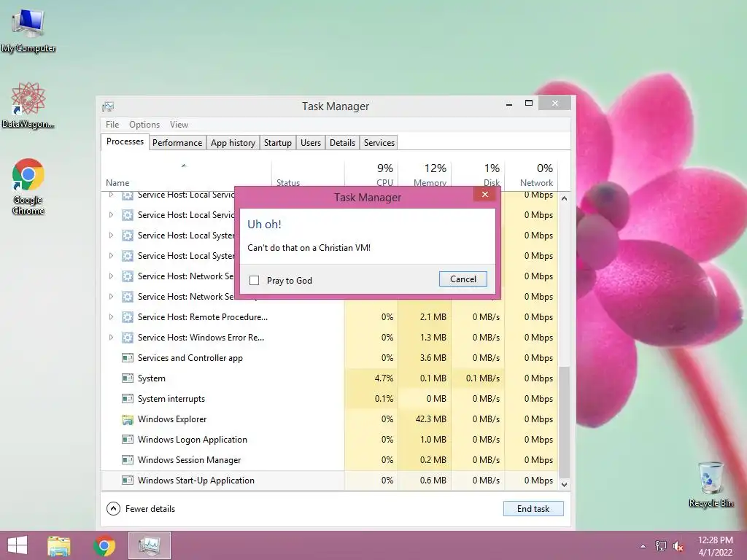Click the 42.3 MB memory value

click(430, 419)
